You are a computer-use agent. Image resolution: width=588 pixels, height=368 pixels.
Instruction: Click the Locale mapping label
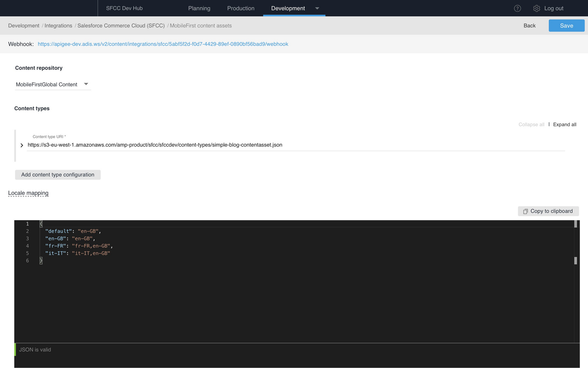point(28,193)
